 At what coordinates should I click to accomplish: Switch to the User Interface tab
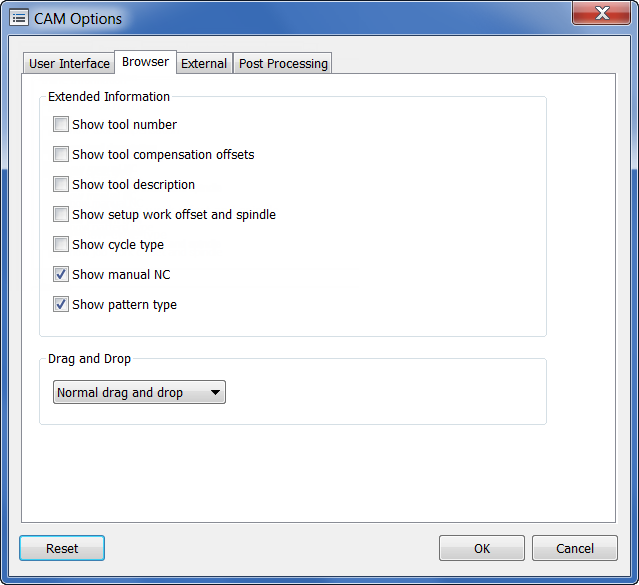[69, 63]
